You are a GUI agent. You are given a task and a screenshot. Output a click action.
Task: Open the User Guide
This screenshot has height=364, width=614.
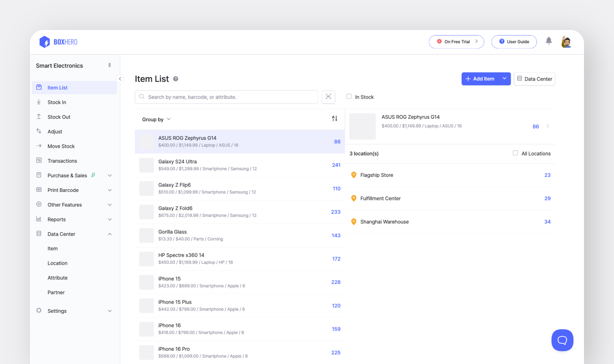point(514,42)
